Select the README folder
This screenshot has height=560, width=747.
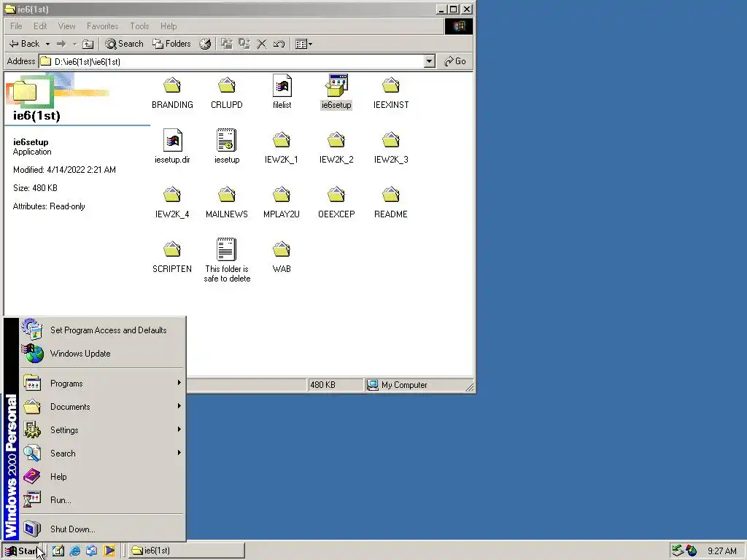click(x=391, y=203)
